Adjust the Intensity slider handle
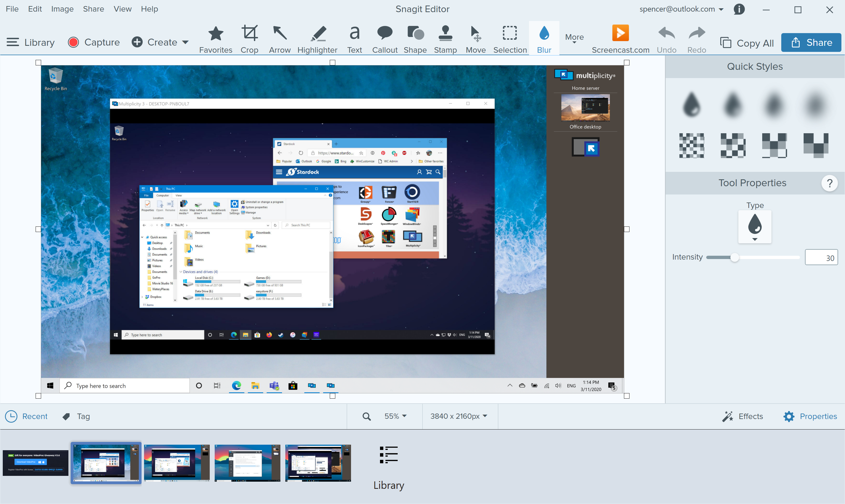Viewport: 845px width, 504px height. click(x=735, y=257)
